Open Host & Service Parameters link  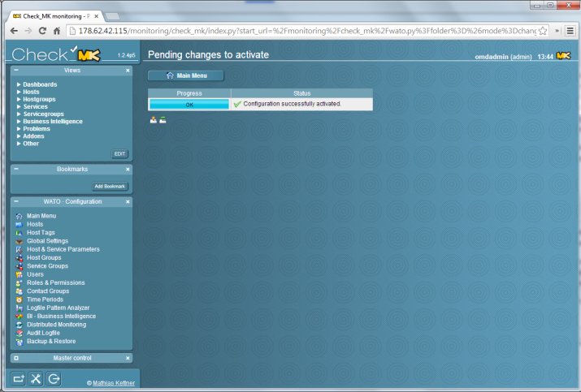click(63, 249)
